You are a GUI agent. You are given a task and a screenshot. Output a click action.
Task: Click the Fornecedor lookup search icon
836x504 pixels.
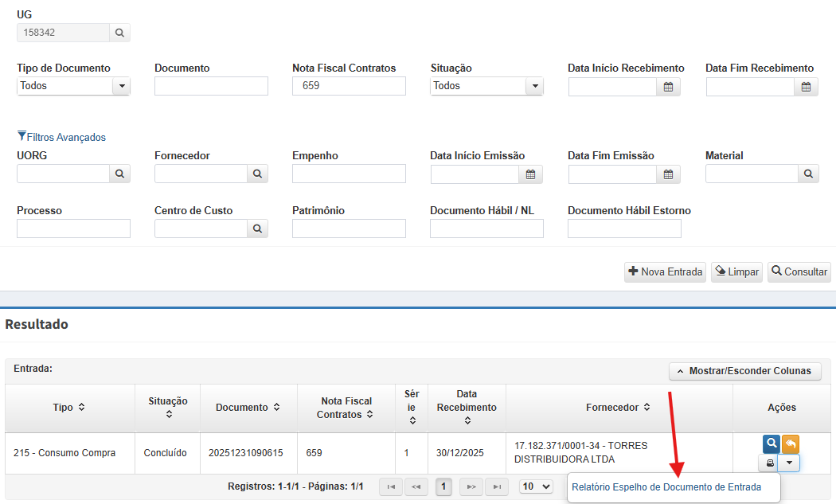[257, 174]
